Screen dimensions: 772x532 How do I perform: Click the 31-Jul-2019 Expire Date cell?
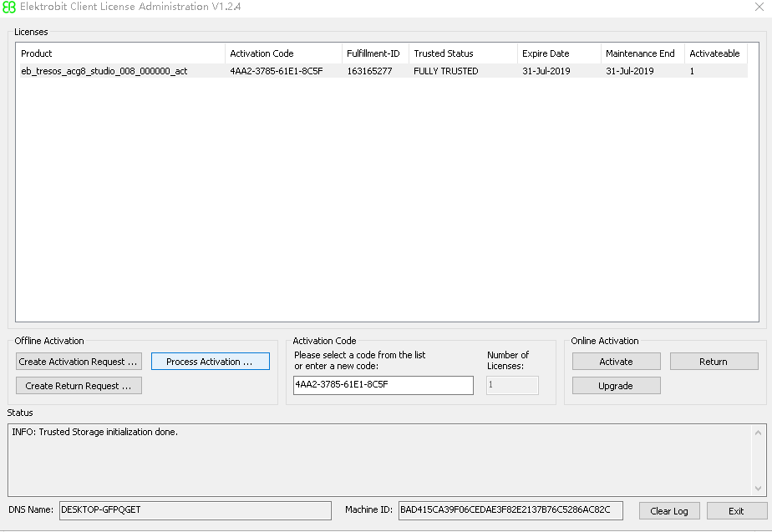coord(546,71)
